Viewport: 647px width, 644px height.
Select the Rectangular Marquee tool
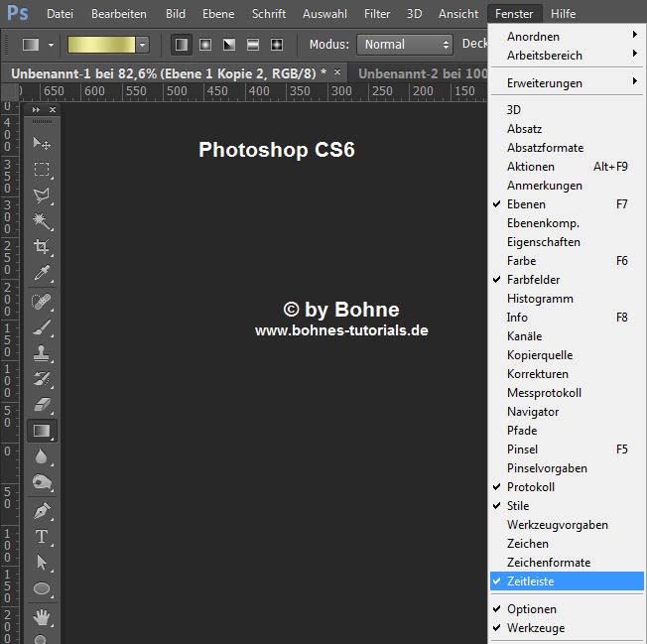42,169
